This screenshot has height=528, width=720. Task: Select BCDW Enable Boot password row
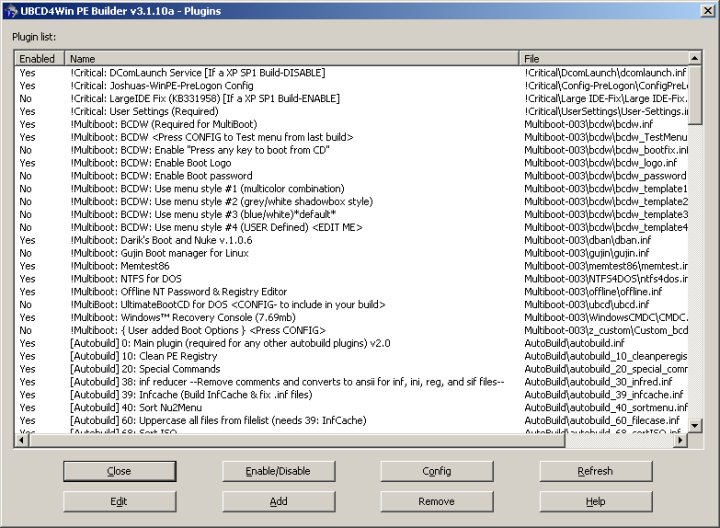[x=351, y=175]
